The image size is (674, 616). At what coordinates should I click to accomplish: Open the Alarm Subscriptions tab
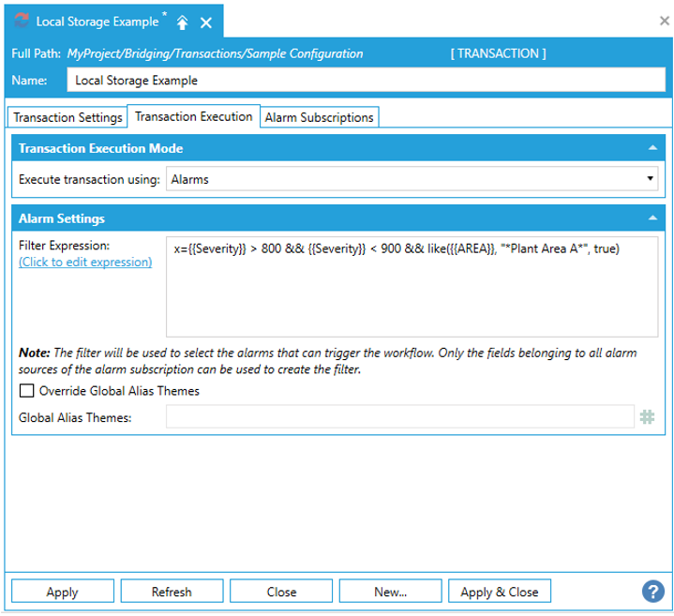(x=319, y=117)
